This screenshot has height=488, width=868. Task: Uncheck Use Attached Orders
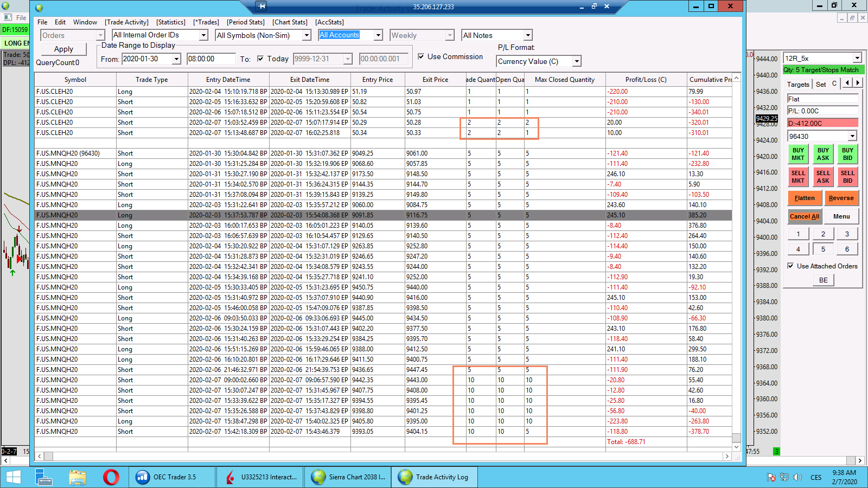tap(790, 266)
